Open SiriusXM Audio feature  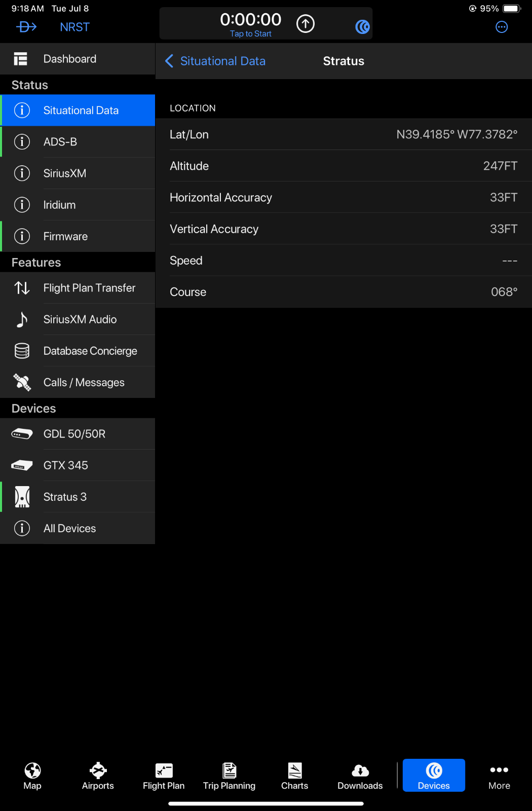tap(78, 319)
